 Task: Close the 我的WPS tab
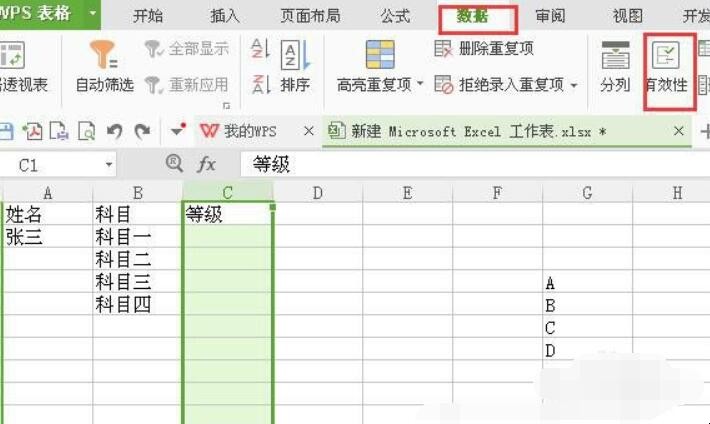point(309,131)
